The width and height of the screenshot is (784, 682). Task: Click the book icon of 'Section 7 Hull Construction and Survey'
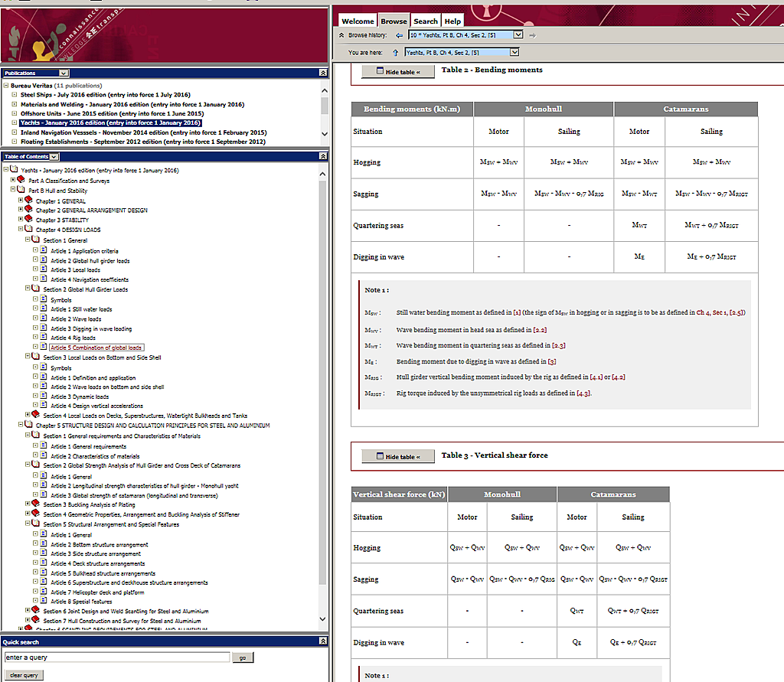(x=35, y=620)
